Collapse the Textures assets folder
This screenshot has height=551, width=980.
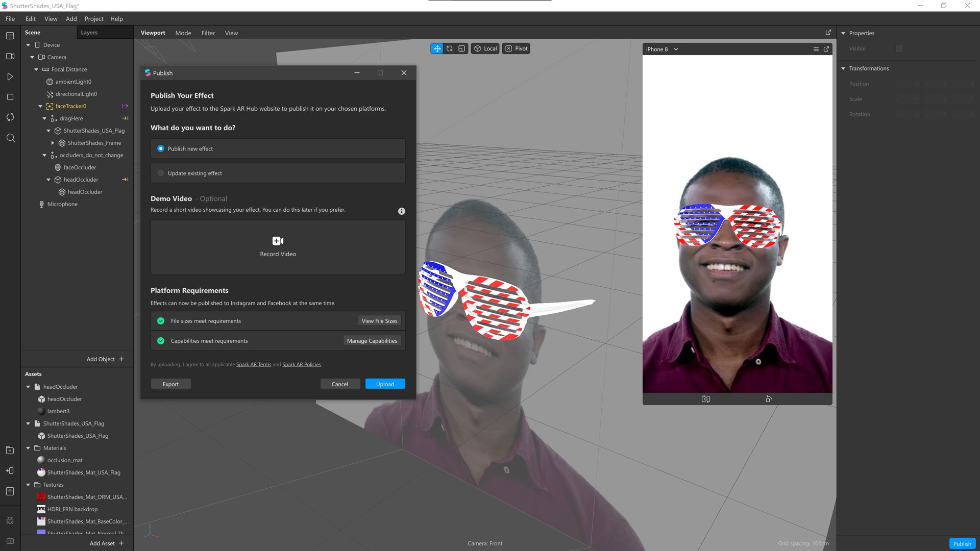click(28, 485)
